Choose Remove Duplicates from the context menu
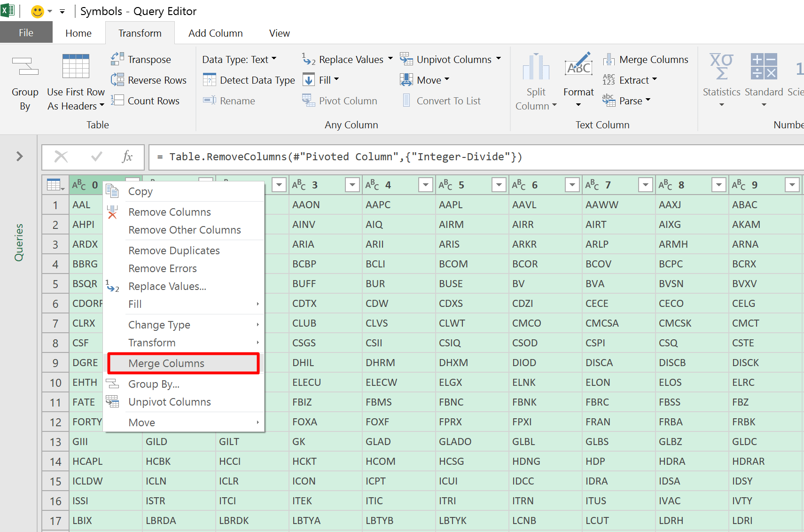This screenshot has height=532, width=804. 174,250
